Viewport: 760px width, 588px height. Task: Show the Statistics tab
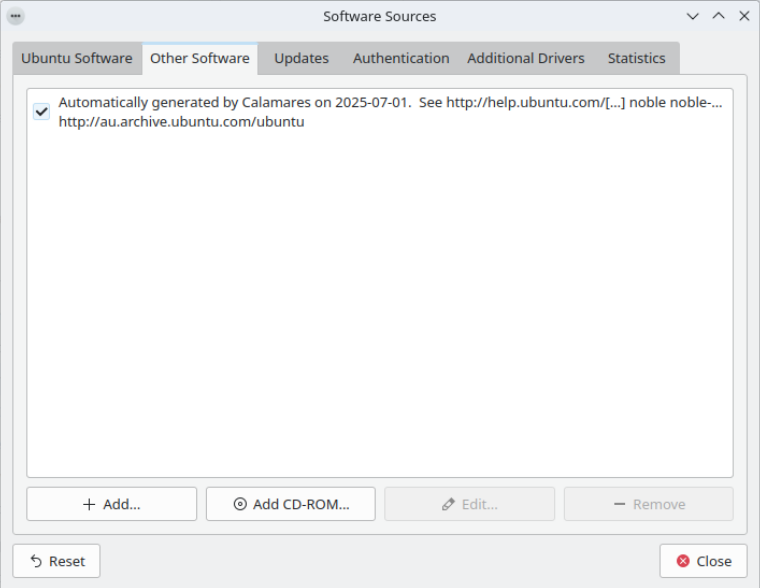[x=636, y=58]
